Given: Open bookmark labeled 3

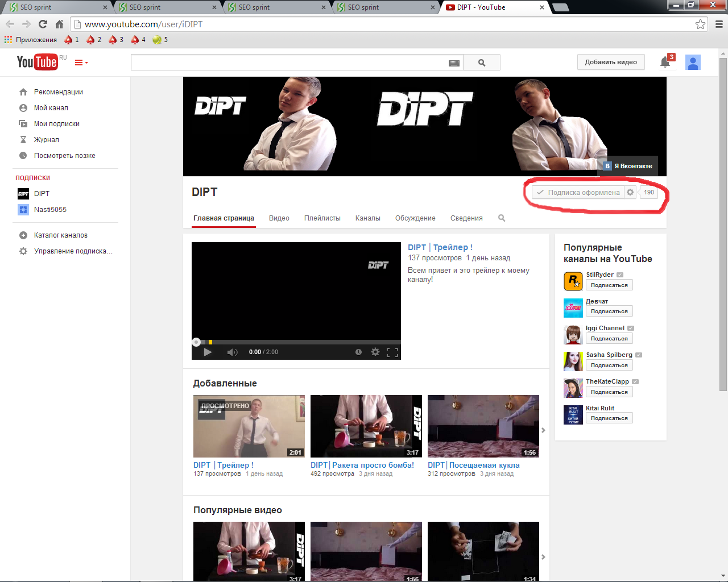Looking at the screenshot, I should point(116,40).
